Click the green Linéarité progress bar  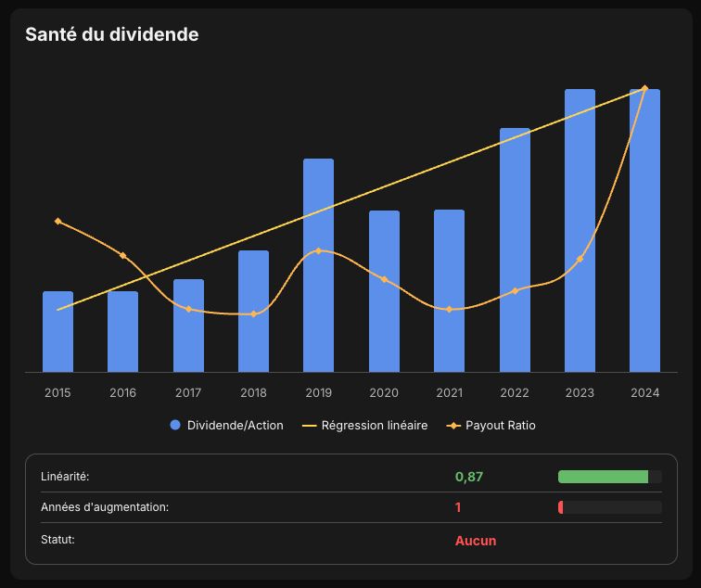pos(603,477)
